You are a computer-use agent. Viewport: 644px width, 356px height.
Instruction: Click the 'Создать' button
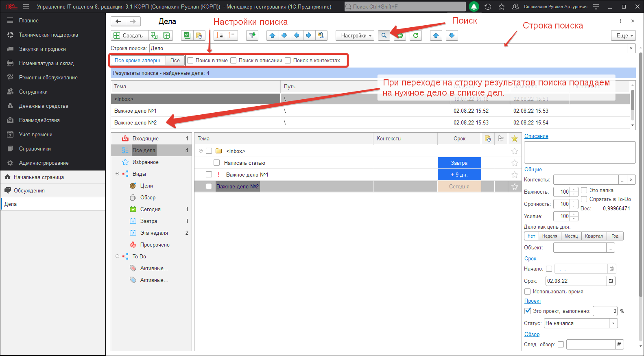tap(129, 35)
